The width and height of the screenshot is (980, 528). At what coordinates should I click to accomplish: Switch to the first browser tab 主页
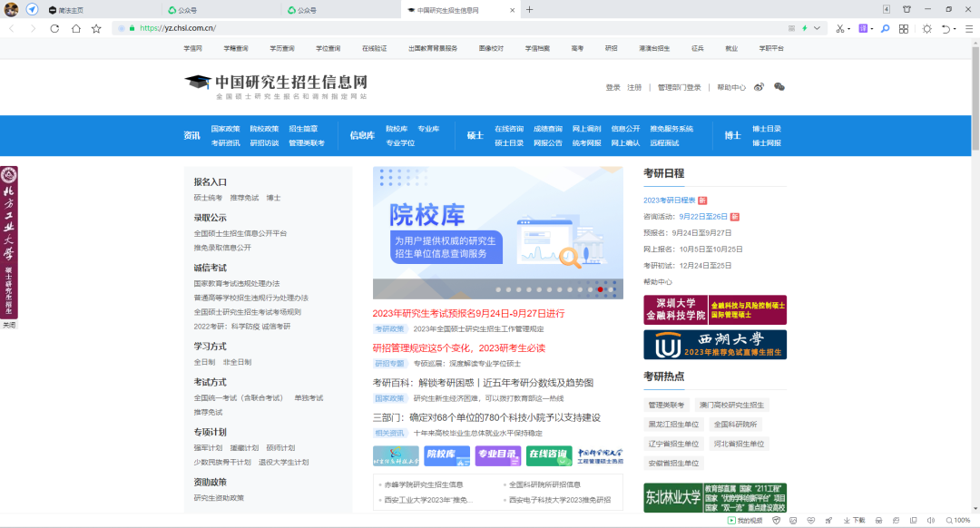(x=102, y=10)
